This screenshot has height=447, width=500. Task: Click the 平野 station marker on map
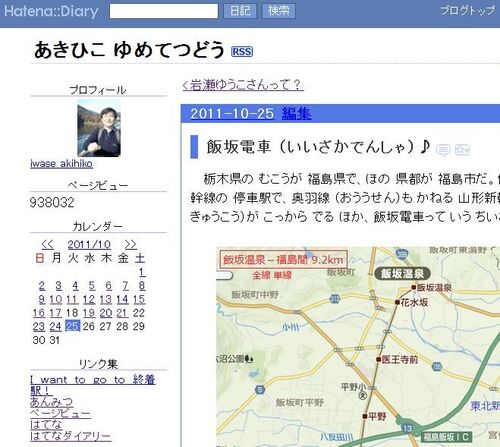(365, 416)
